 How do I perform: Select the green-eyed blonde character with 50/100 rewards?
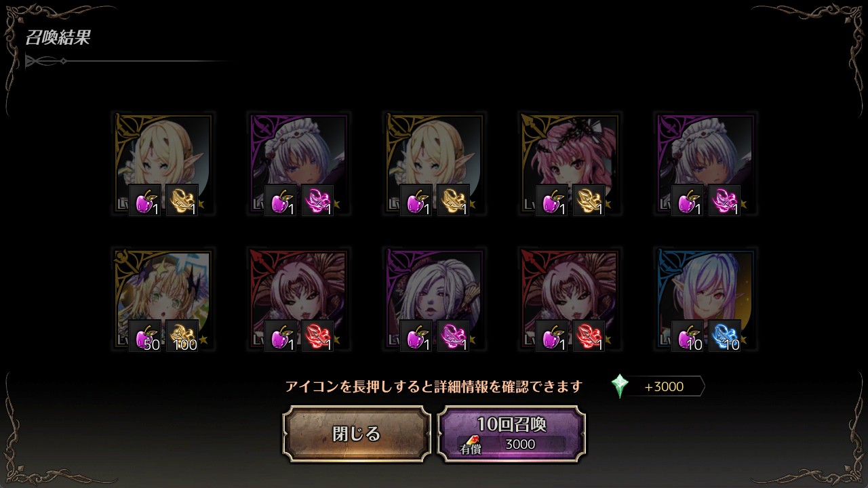(x=163, y=299)
